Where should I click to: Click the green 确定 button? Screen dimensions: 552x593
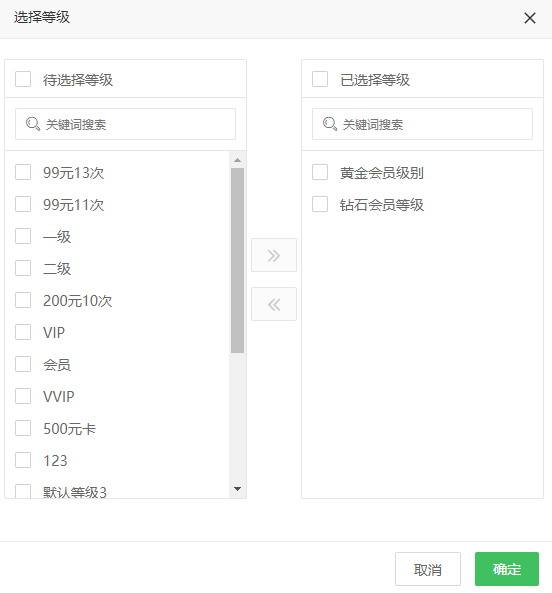click(x=507, y=569)
